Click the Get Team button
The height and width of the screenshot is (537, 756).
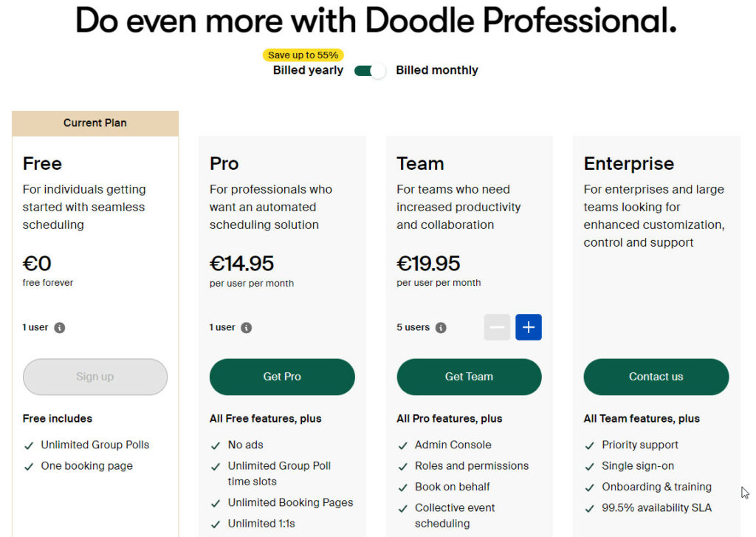tap(469, 377)
